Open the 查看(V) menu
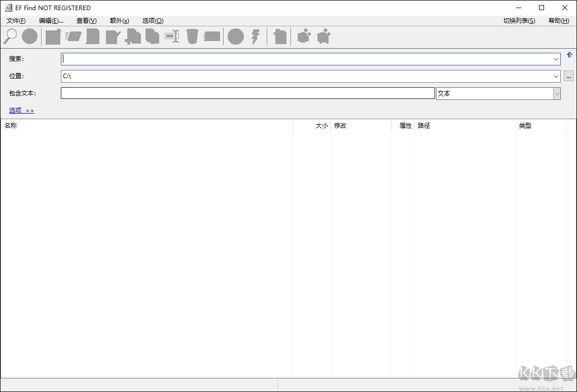The width and height of the screenshot is (577, 392). (87, 21)
